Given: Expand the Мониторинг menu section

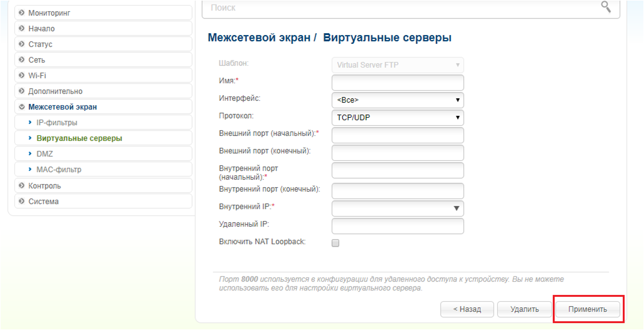Looking at the screenshot, I should coord(50,13).
